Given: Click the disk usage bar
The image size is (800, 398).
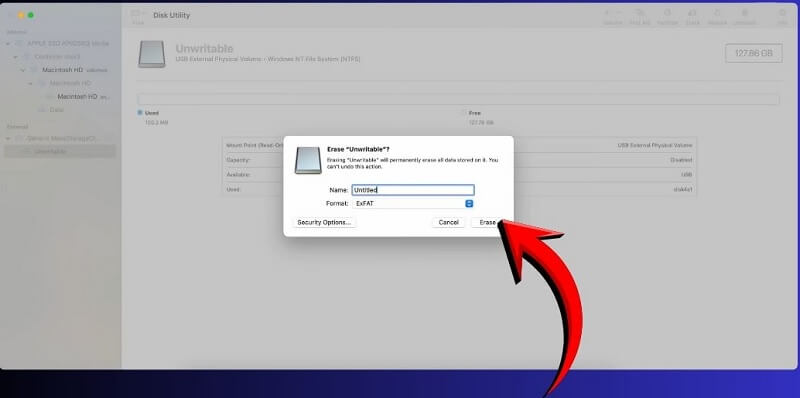Looking at the screenshot, I should (x=458, y=99).
